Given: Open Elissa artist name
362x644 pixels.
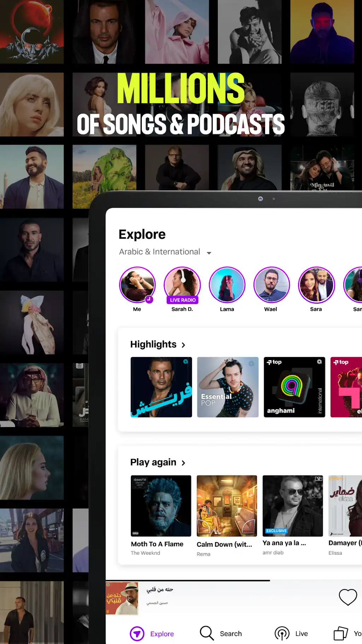Looking at the screenshot, I should click(335, 553).
